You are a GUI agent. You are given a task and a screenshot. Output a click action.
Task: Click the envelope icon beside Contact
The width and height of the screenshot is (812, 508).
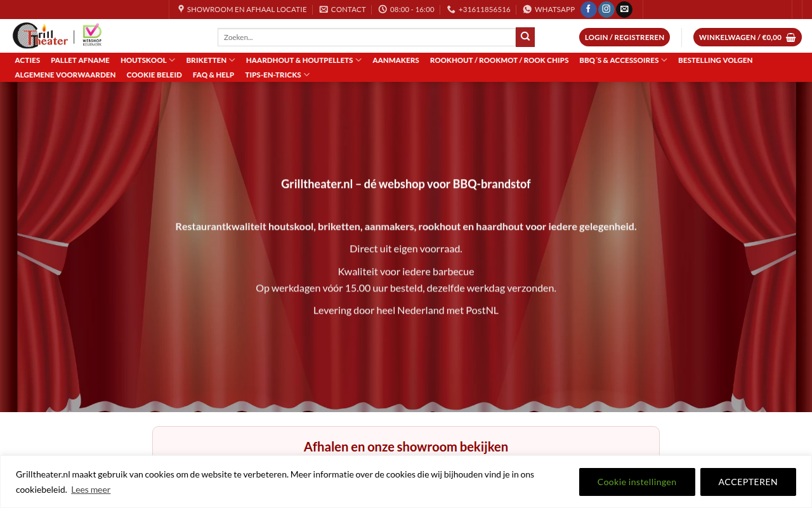tap(324, 10)
